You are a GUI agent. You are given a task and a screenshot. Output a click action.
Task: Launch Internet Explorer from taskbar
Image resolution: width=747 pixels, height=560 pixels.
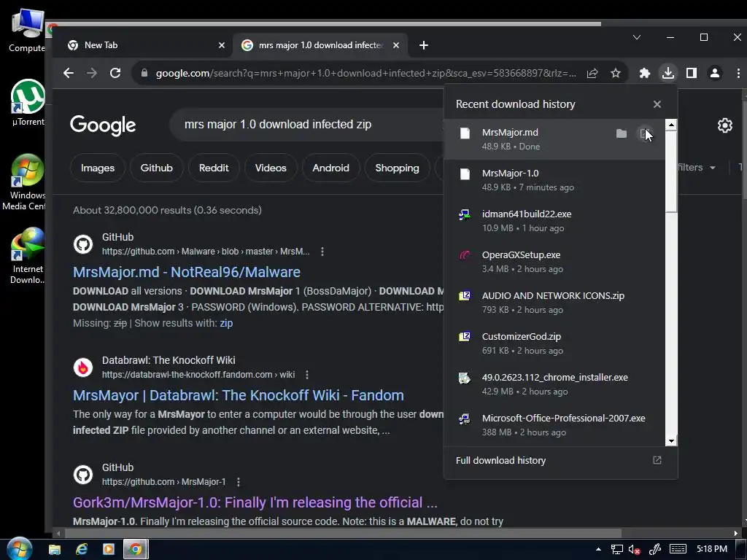pos(82,549)
